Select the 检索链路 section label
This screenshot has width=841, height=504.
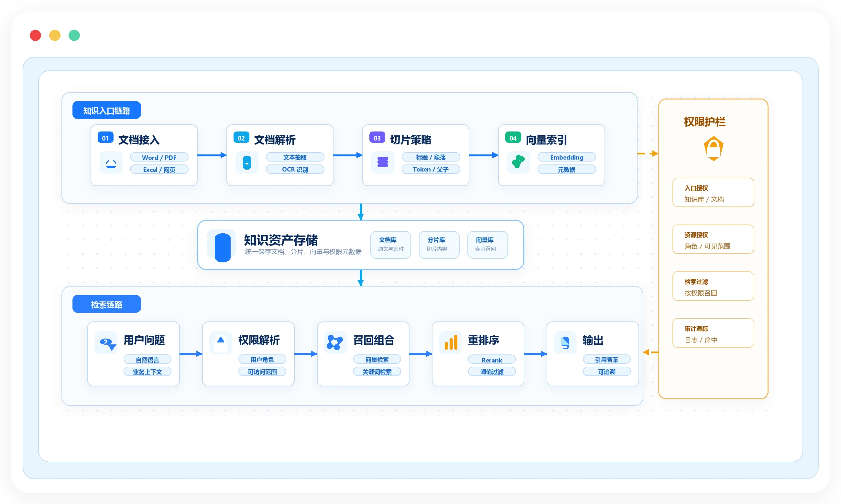pos(107,304)
